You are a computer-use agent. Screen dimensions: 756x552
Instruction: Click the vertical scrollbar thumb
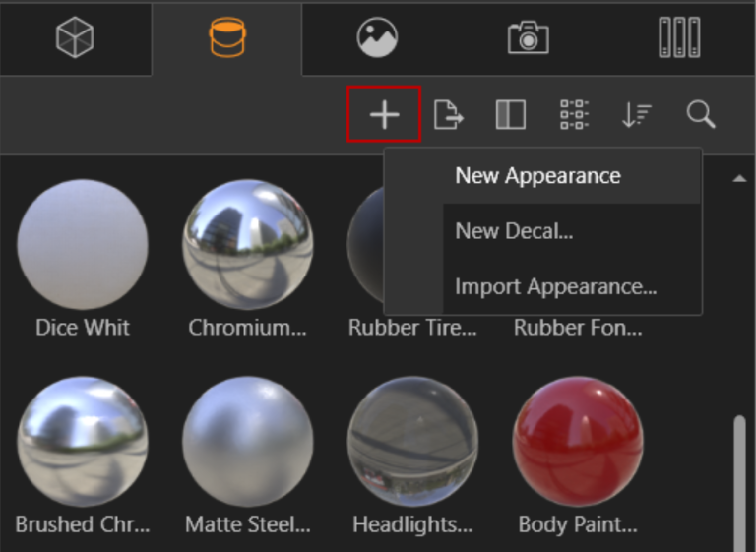click(x=739, y=482)
